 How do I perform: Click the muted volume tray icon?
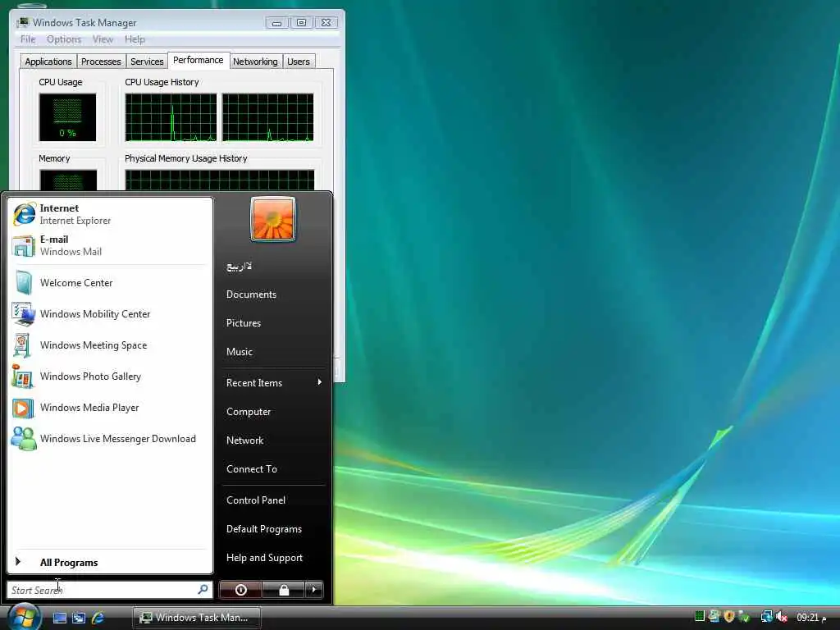782,617
